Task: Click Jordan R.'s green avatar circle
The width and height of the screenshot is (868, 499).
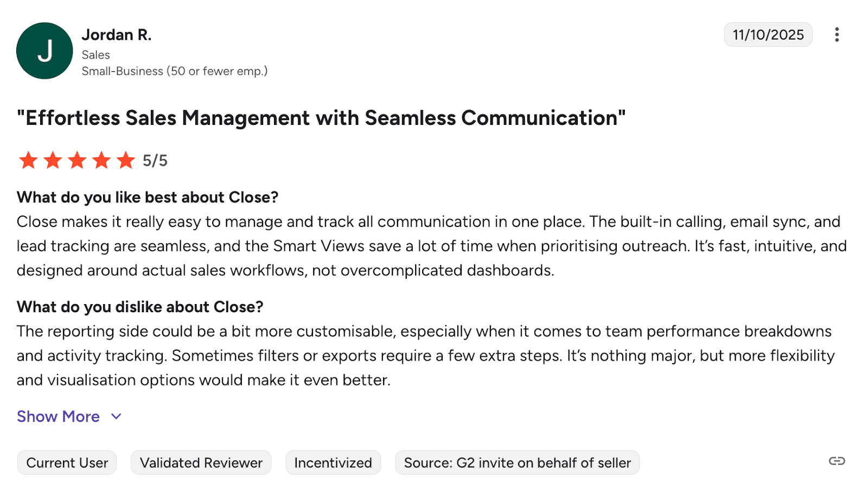Action: [44, 50]
